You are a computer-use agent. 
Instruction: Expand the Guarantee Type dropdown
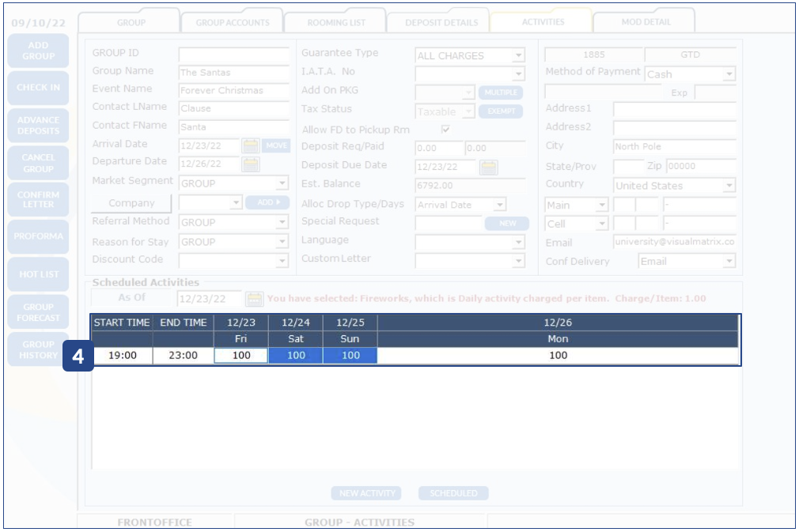(518, 56)
